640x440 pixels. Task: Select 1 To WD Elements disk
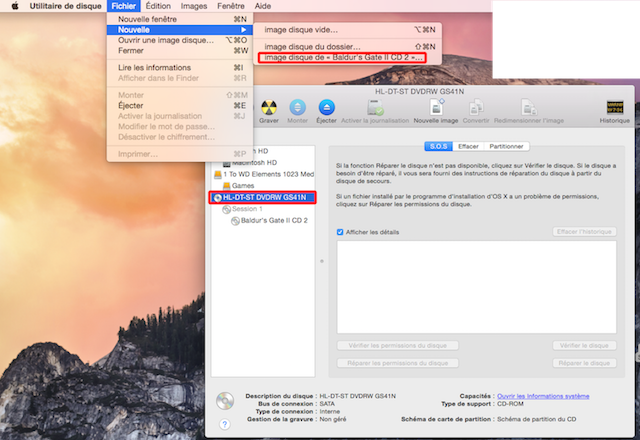263,174
